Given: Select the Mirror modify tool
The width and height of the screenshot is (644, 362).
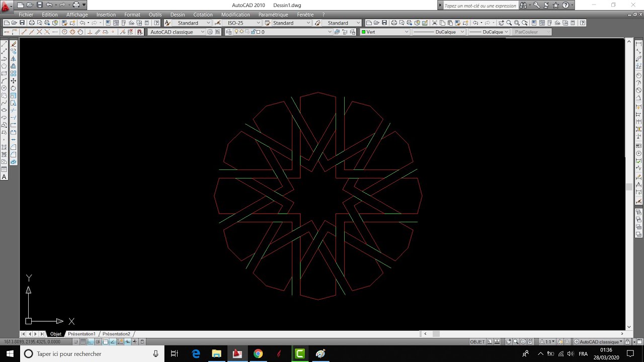Looking at the screenshot, I should tap(13, 59).
